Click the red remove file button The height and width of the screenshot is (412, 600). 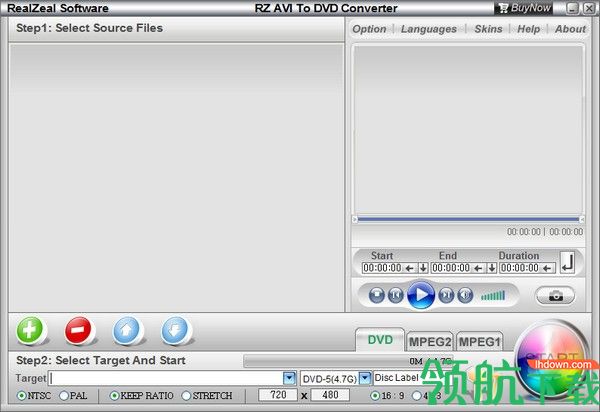click(78, 330)
